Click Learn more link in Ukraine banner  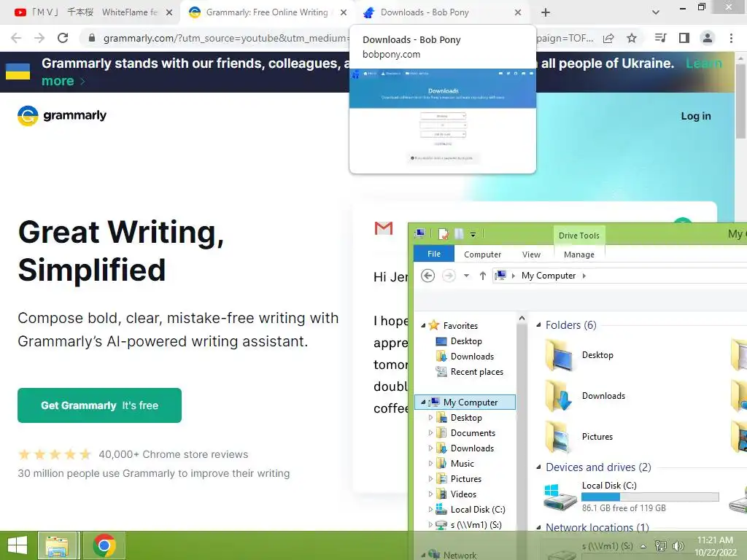point(58,81)
